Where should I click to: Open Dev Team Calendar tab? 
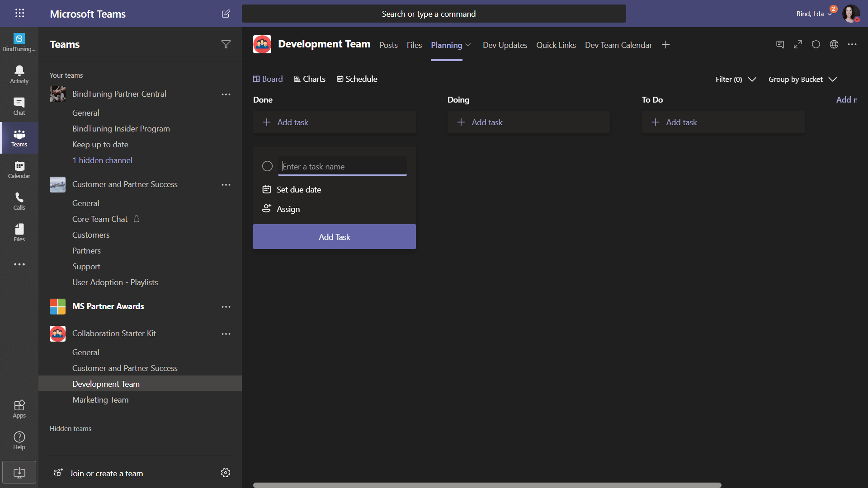coord(618,45)
